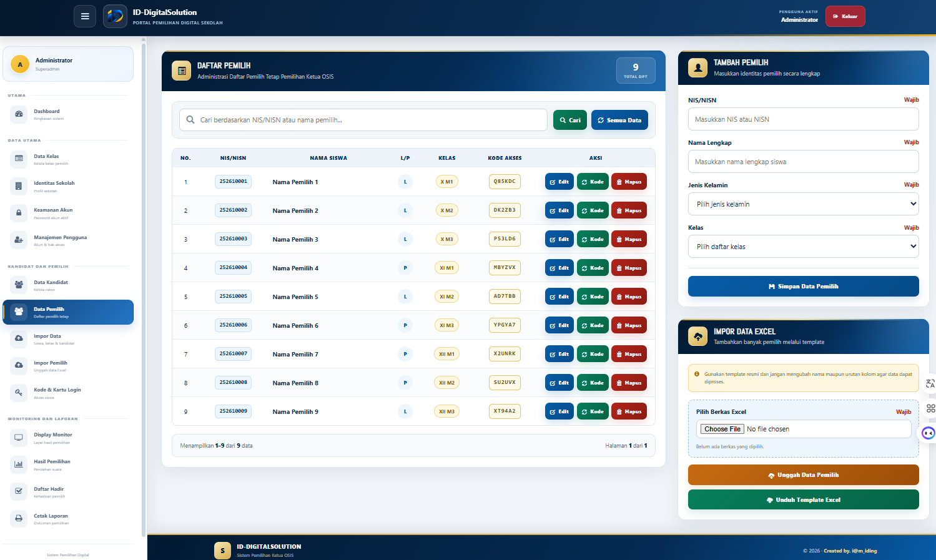Click the NIS/NISN input field
This screenshot has width=936, height=560.
pyautogui.click(x=803, y=119)
